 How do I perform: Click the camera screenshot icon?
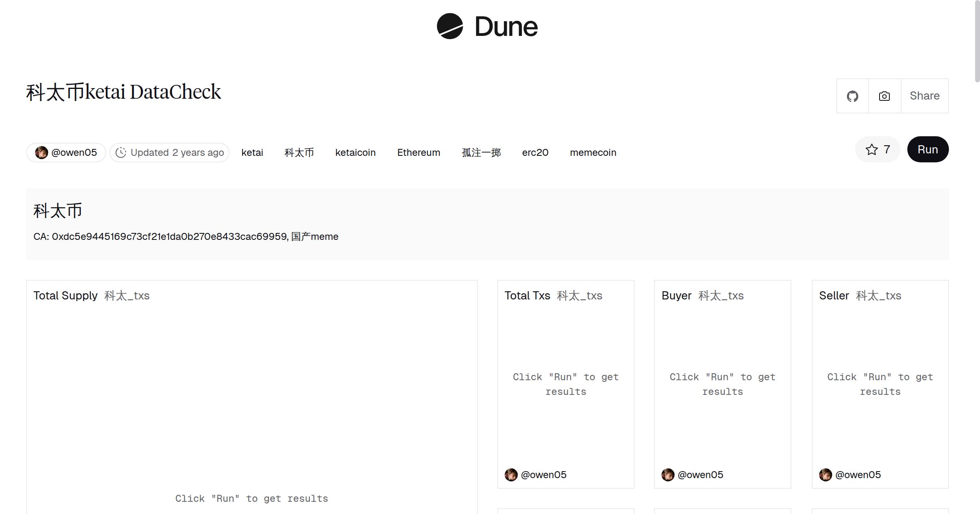(x=884, y=96)
